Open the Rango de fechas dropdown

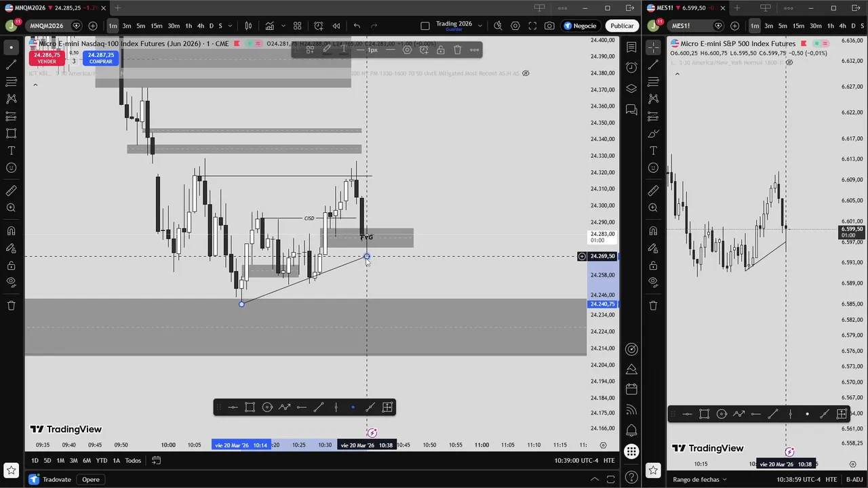(x=700, y=480)
